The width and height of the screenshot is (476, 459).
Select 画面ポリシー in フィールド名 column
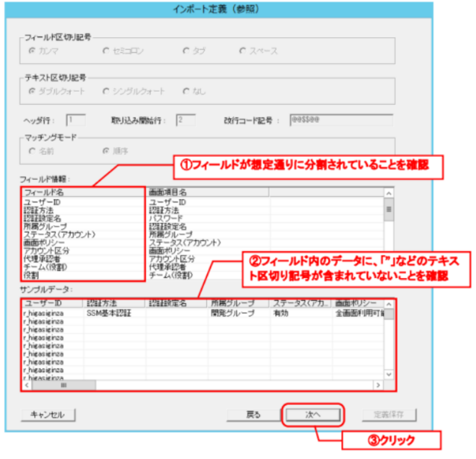pos(44,243)
